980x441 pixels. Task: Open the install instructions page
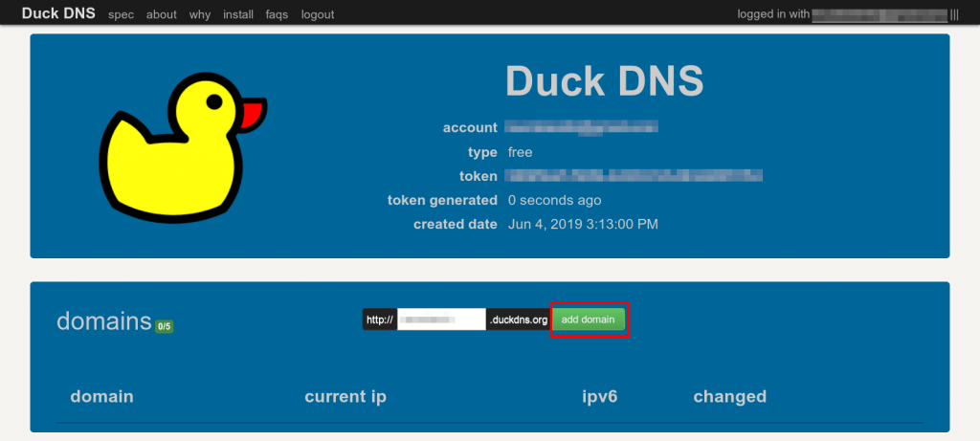point(238,14)
